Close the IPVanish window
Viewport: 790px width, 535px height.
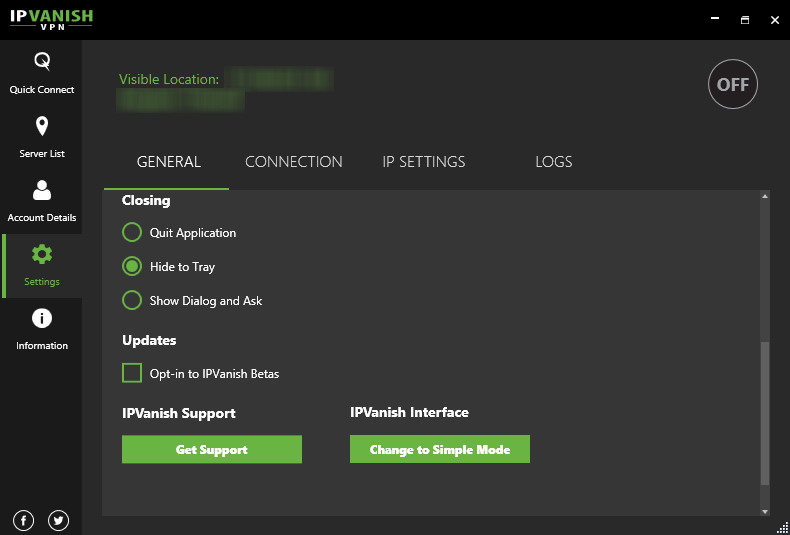point(775,20)
